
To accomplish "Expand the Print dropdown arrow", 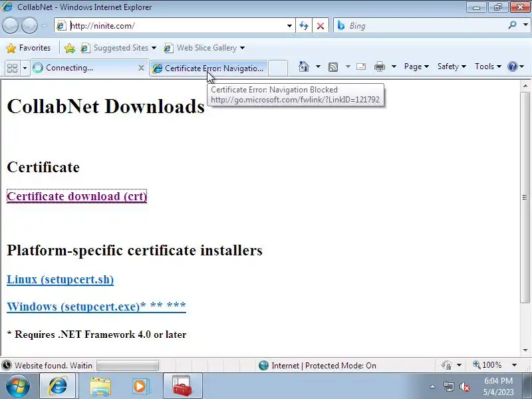I will click(x=394, y=66).
